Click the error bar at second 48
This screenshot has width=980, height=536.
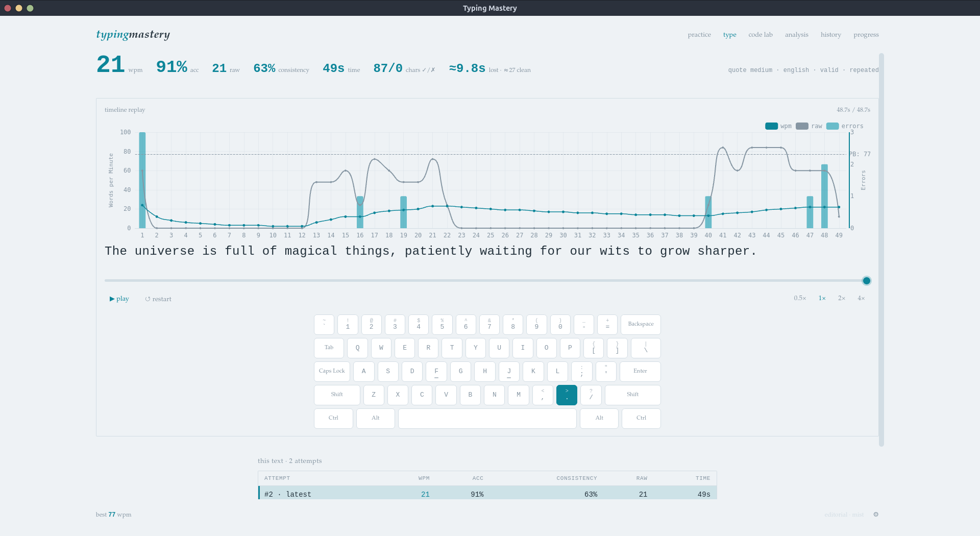824,196
